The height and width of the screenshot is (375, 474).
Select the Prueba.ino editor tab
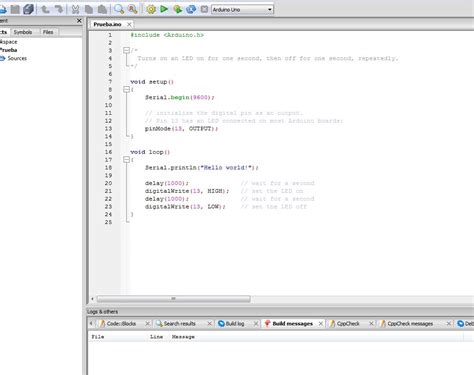click(107, 24)
